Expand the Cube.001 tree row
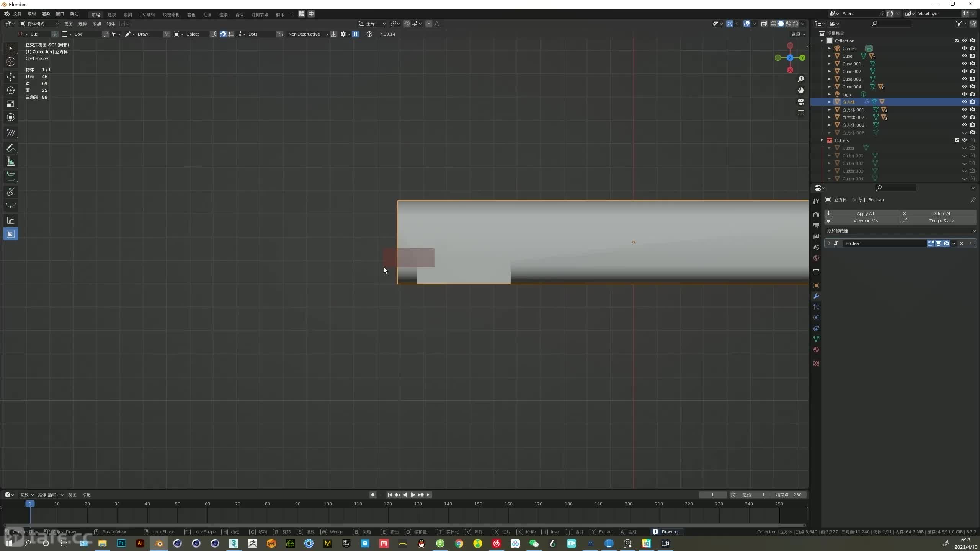 click(x=830, y=64)
